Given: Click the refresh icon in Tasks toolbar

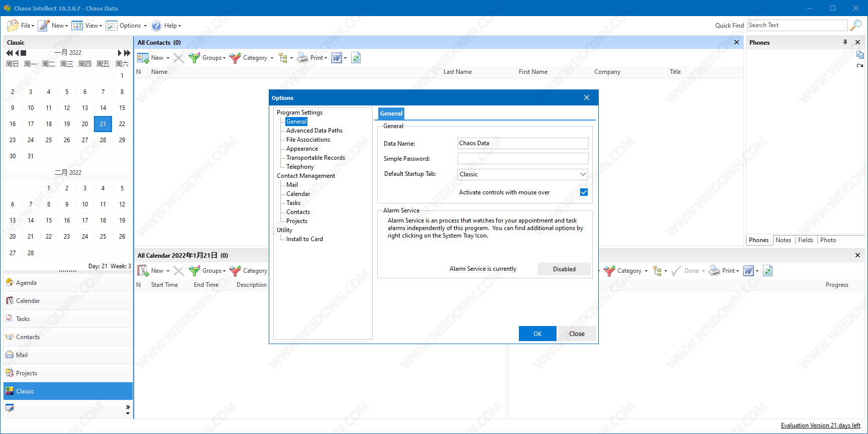Looking at the screenshot, I should pos(768,271).
